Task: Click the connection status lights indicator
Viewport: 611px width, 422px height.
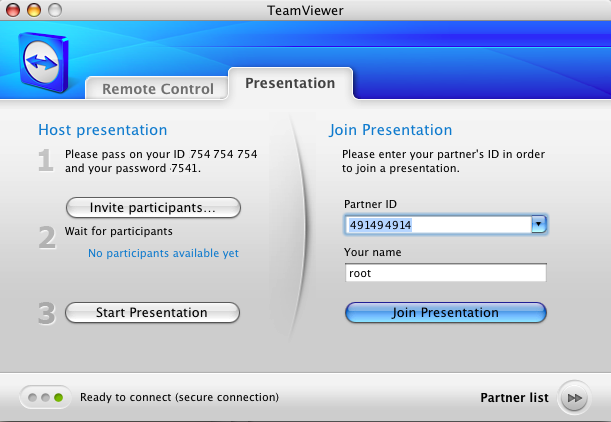Action: click(45, 397)
